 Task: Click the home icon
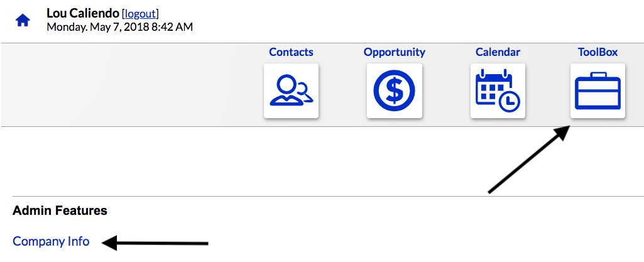tap(23, 20)
